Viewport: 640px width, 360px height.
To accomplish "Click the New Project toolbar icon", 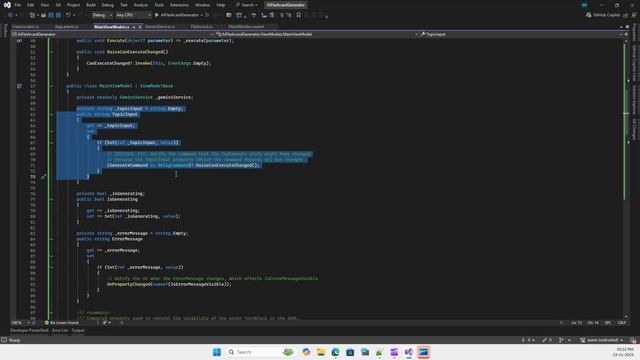I will click(32, 15).
